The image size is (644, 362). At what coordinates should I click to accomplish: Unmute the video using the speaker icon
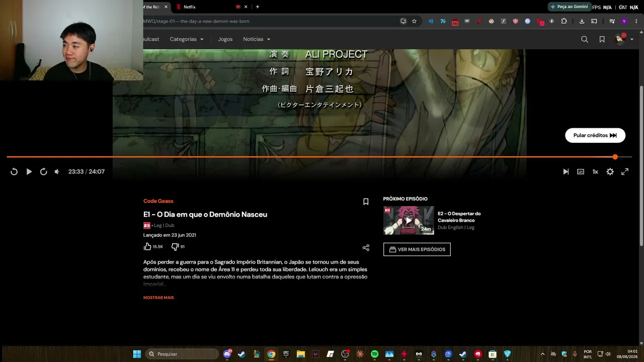coord(57,171)
